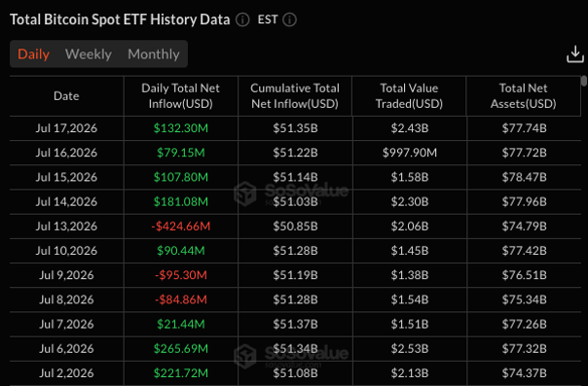Switch to the Weekly tab
Image resolution: width=588 pixels, height=386 pixels.
89,54
